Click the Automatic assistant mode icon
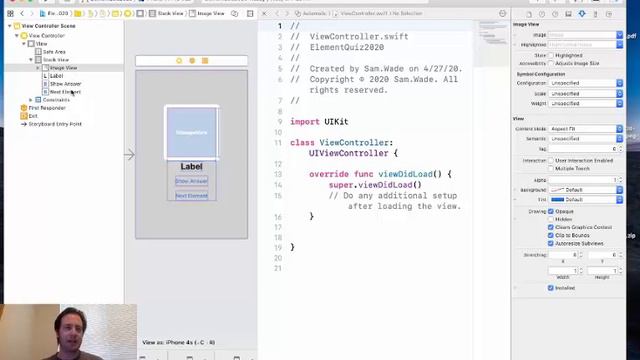Image resolution: width=640 pixels, height=360 pixels. [x=298, y=13]
